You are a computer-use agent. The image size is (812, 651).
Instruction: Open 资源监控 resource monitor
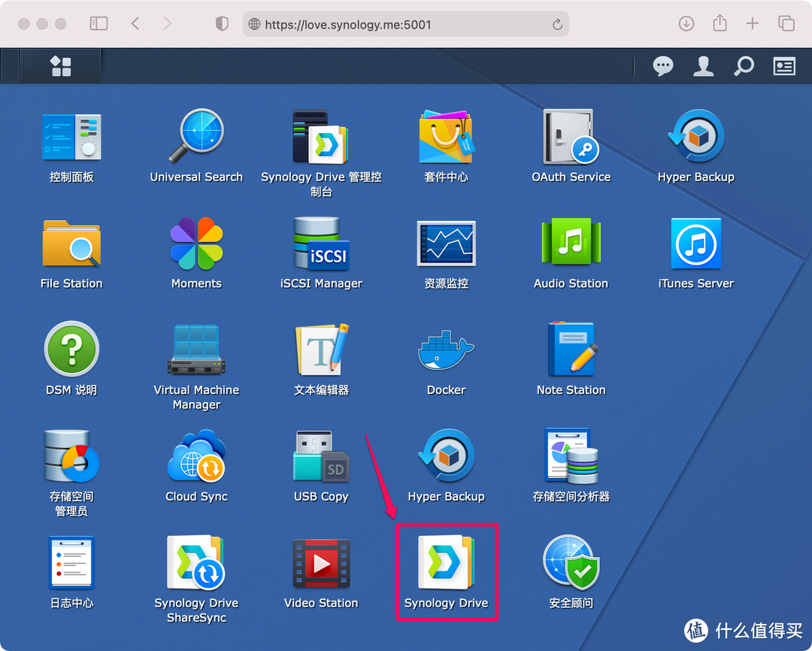point(446,244)
